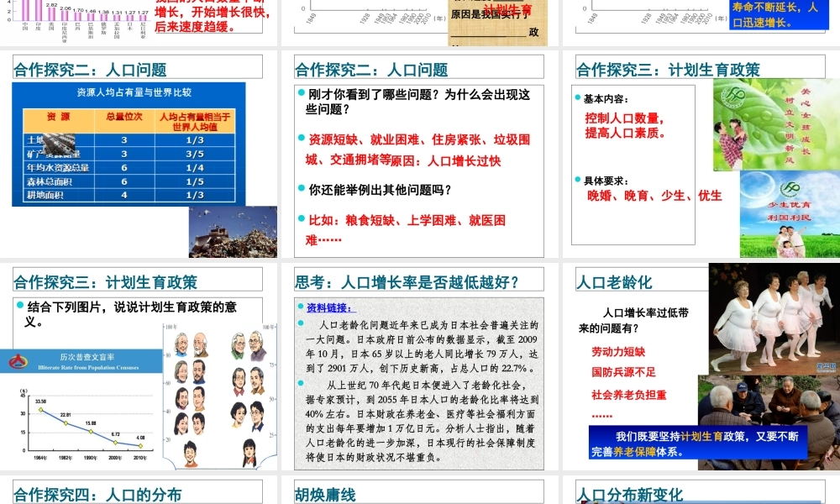Click the table title '资源人均占有量与世界比较'
Screen dimensions: 840x504
point(134,92)
